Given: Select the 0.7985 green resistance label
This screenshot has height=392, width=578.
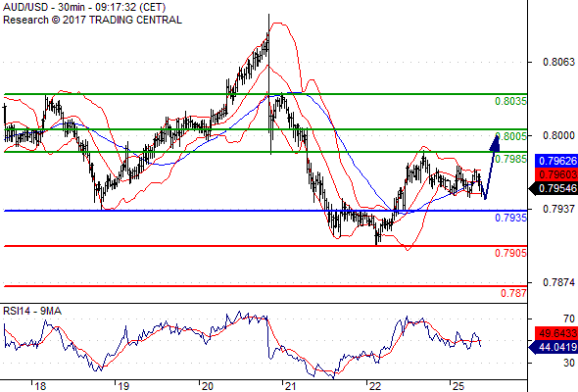Looking at the screenshot, I should 510,159.
